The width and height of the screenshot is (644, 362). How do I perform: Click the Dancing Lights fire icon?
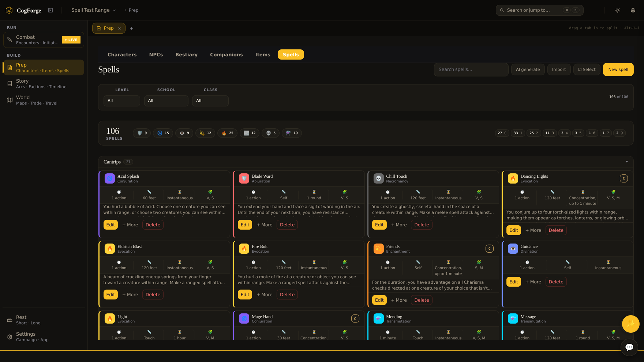[513, 178]
